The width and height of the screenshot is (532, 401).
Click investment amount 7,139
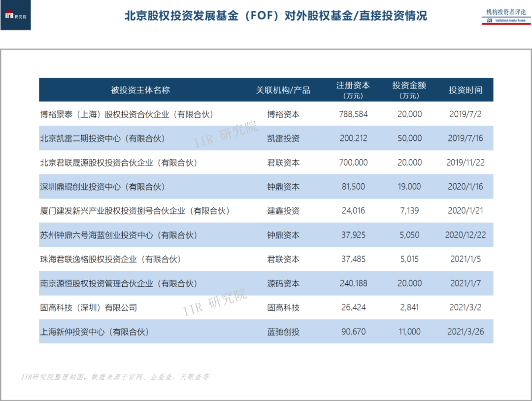click(x=409, y=211)
